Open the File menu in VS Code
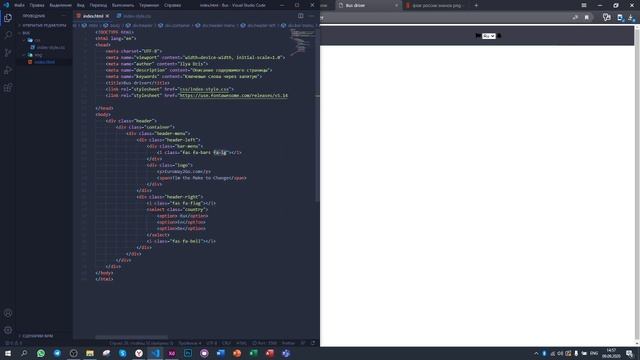 19,5
